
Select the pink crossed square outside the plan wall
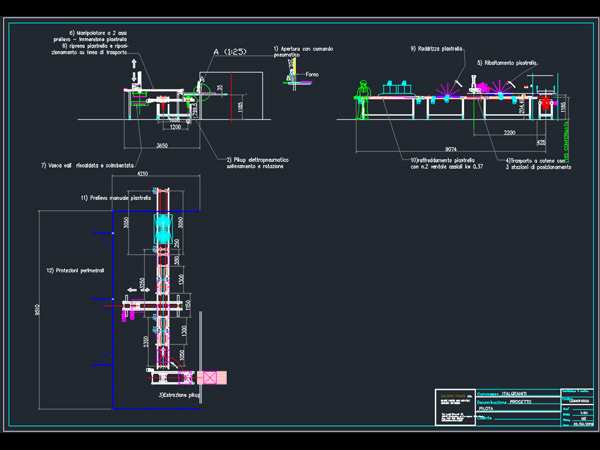210,378
